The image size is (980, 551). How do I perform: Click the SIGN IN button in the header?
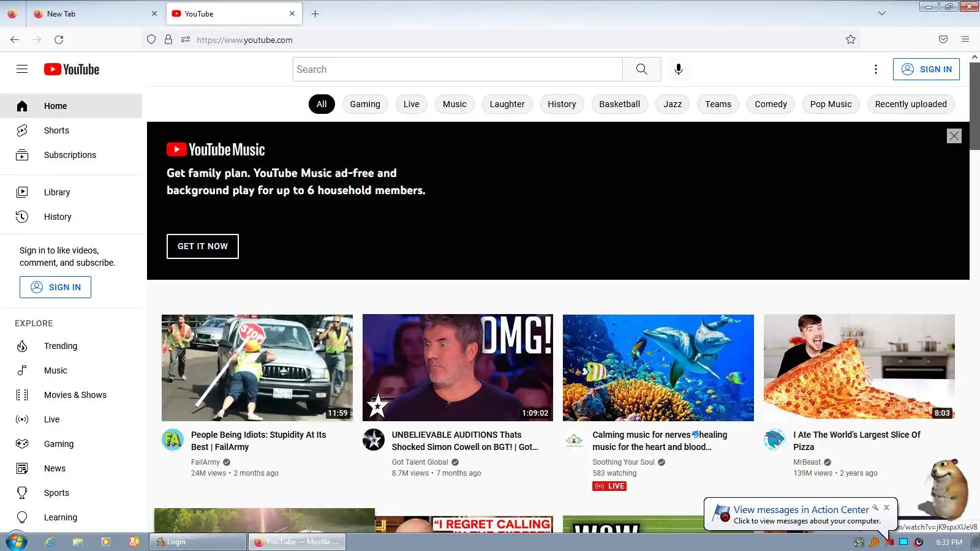(x=926, y=69)
